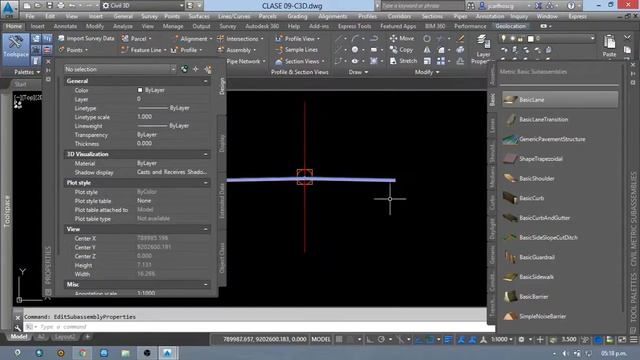Switch to the Analyze ribbon tab

122,26
